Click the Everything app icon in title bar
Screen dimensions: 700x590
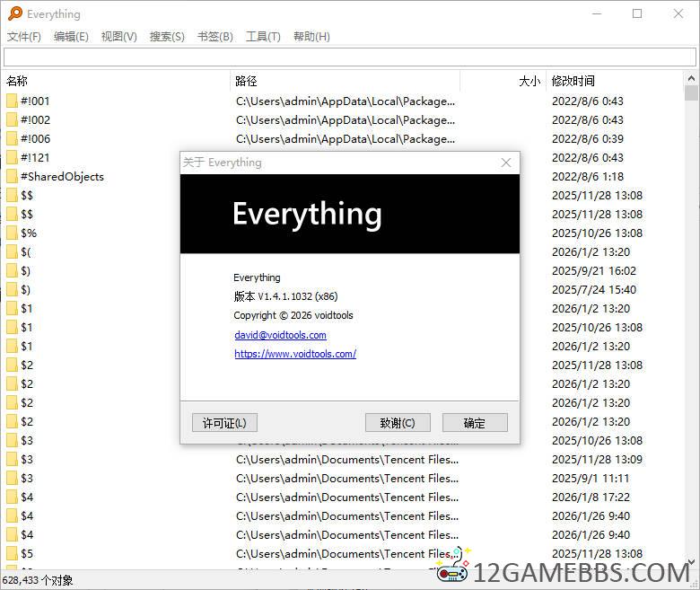coord(14,13)
